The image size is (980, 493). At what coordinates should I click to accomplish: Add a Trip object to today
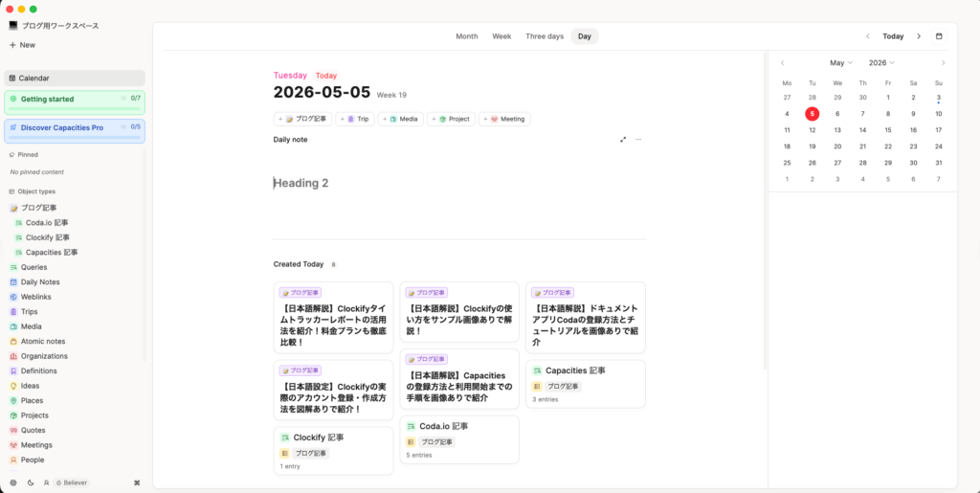tap(355, 119)
